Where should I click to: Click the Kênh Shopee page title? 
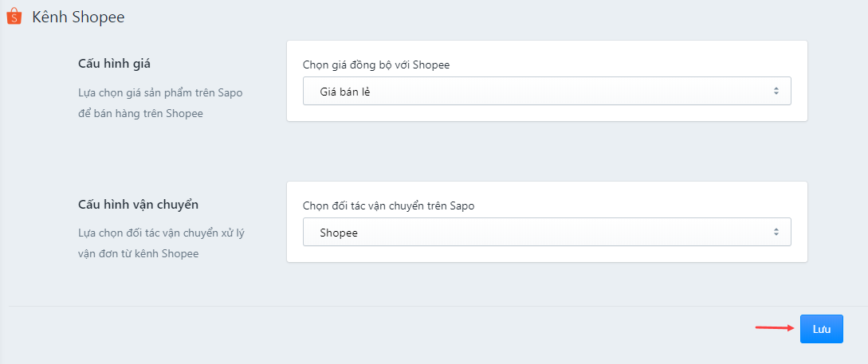78,18
